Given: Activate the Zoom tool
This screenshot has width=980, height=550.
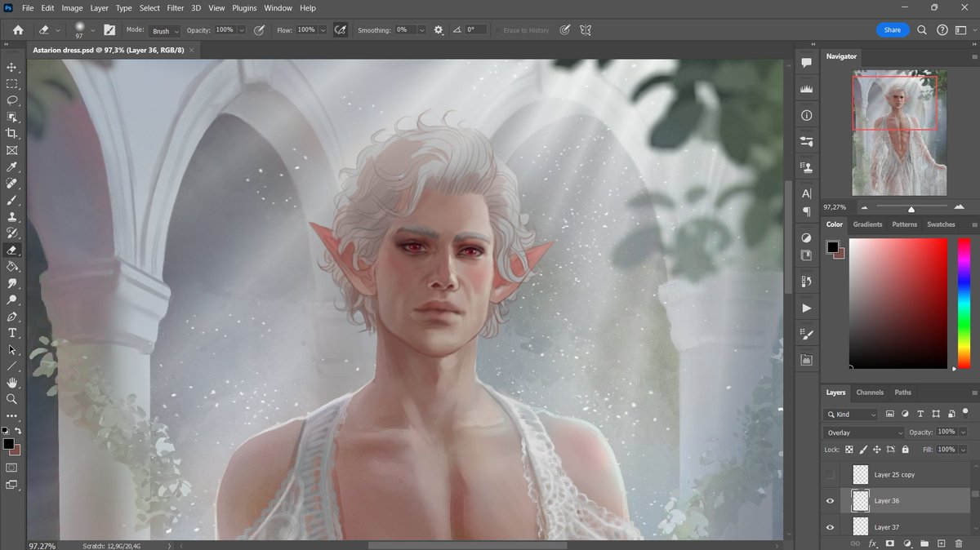Looking at the screenshot, I should click(11, 399).
